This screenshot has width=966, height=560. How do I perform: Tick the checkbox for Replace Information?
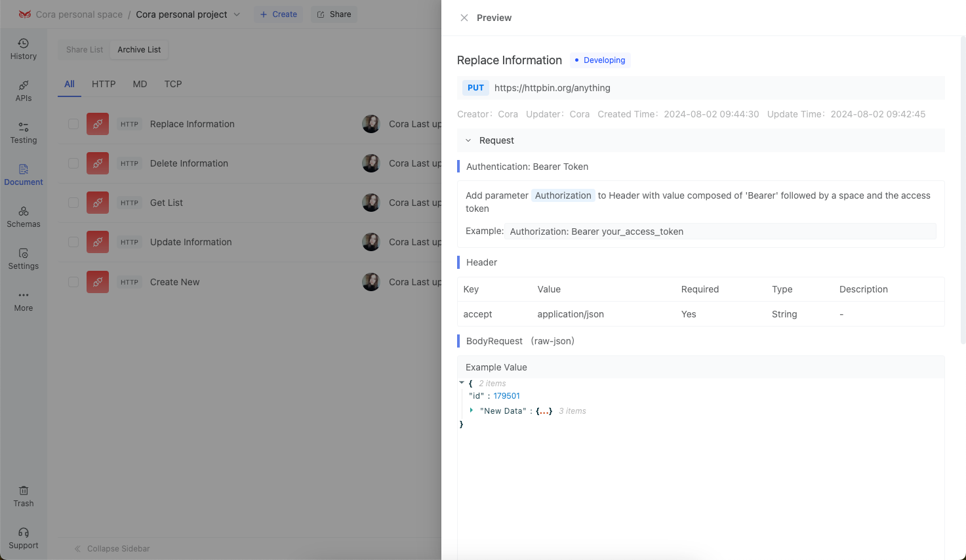(73, 124)
